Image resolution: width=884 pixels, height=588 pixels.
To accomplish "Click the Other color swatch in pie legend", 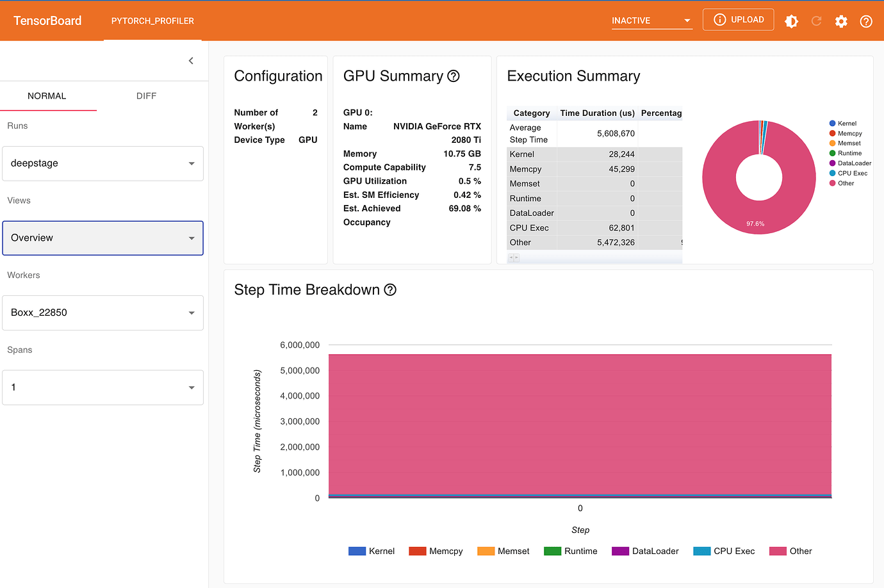I will (833, 183).
